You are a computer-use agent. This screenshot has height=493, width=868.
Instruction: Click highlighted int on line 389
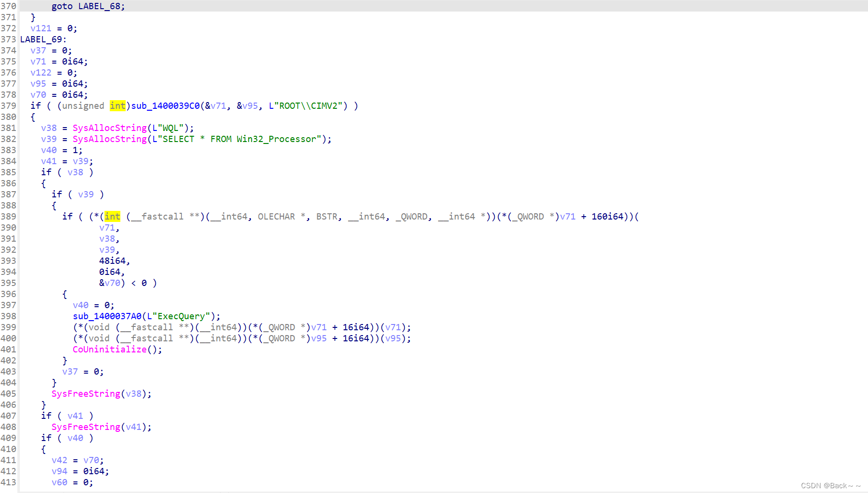pyautogui.click(x=112, y=217)
